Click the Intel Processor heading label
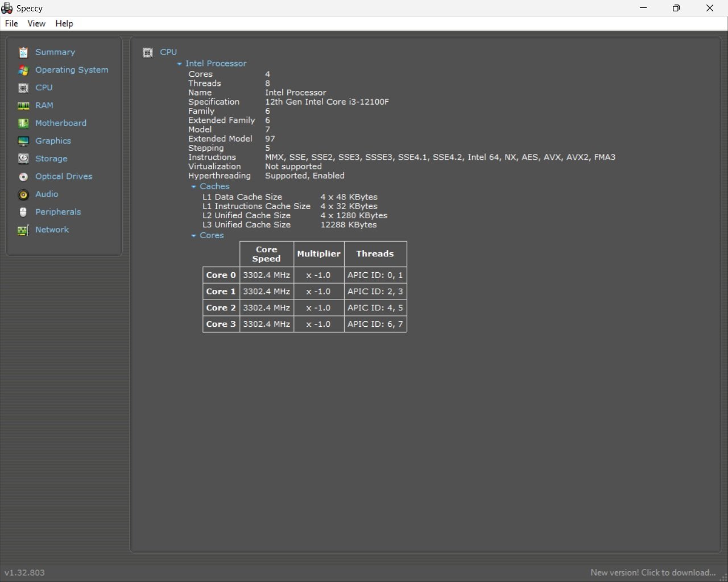Screen dimensions: 728x582 tap(216, 63)
